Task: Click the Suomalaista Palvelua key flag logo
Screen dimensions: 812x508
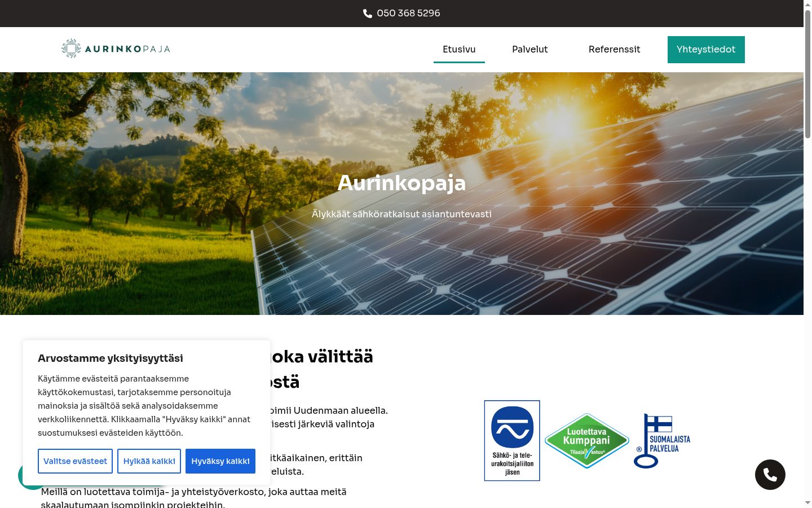Action: [662, 441]
